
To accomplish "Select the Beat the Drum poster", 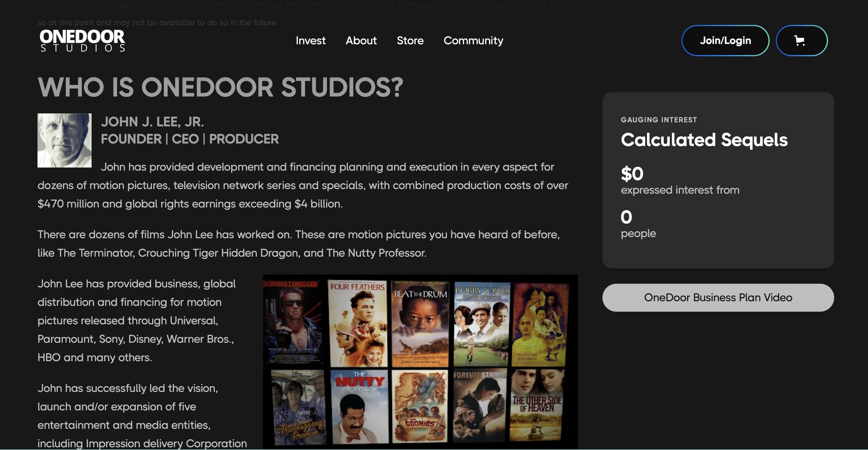I will click(420, 323).
